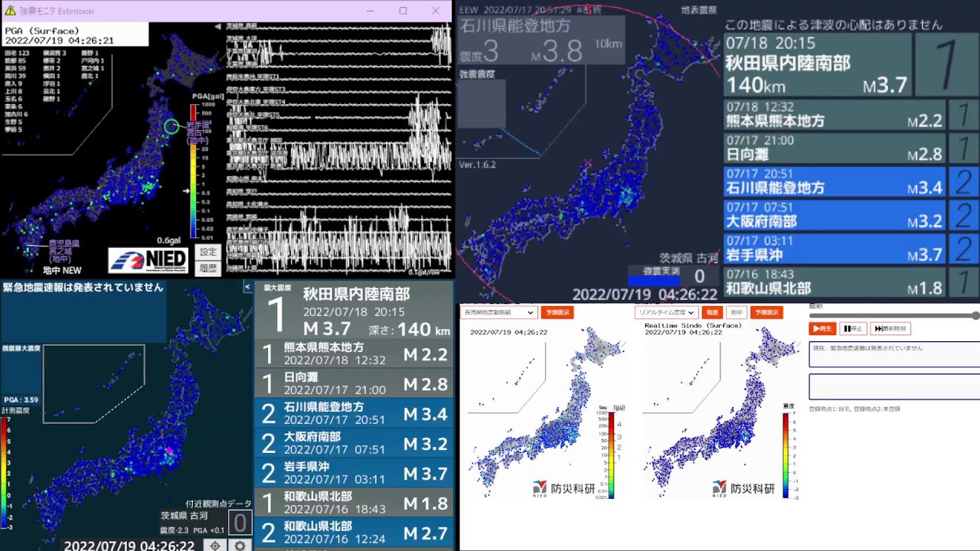980x551 pixels.
Task: Click 予測表示 button beside 長周期地震動階級
Action: 557,312
